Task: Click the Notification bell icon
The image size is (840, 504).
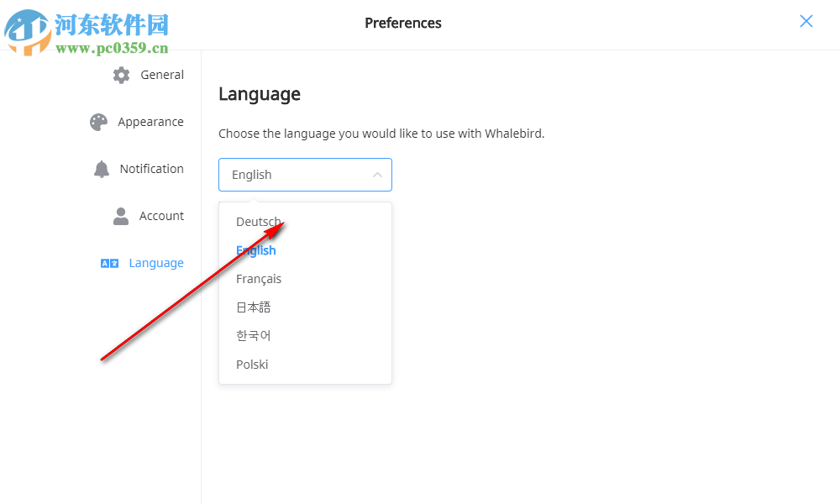Action: [x=102, y=169]
